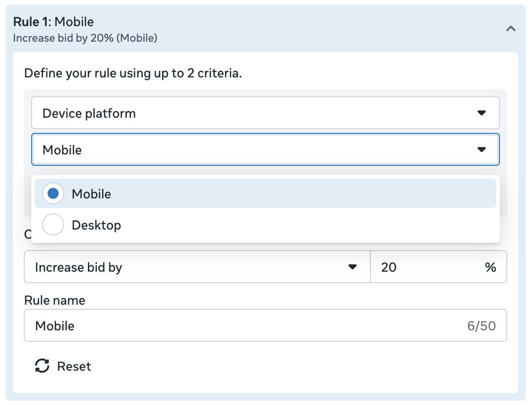The image size is (532, 405).
Task: Click the arrow icon on Mobile dropdown
Action: point(481,149)
